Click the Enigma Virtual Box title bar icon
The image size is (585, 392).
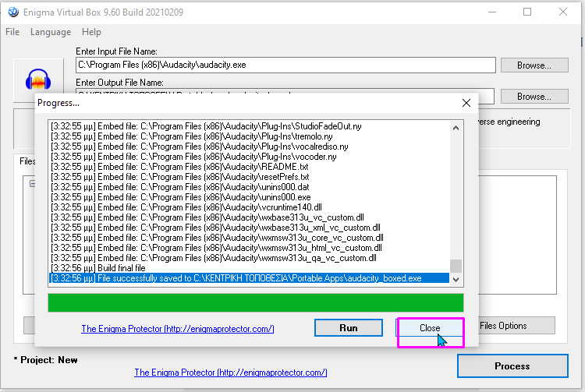13,12
